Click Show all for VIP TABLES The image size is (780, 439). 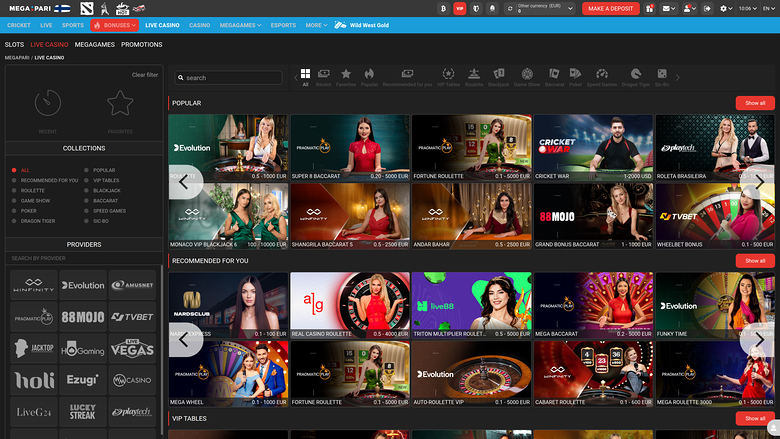(x=755, y=418)
